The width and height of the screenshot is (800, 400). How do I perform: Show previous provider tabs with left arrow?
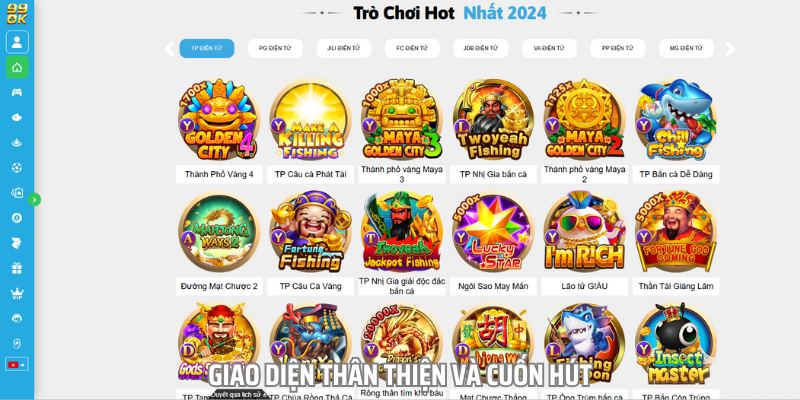coord(169,49)
